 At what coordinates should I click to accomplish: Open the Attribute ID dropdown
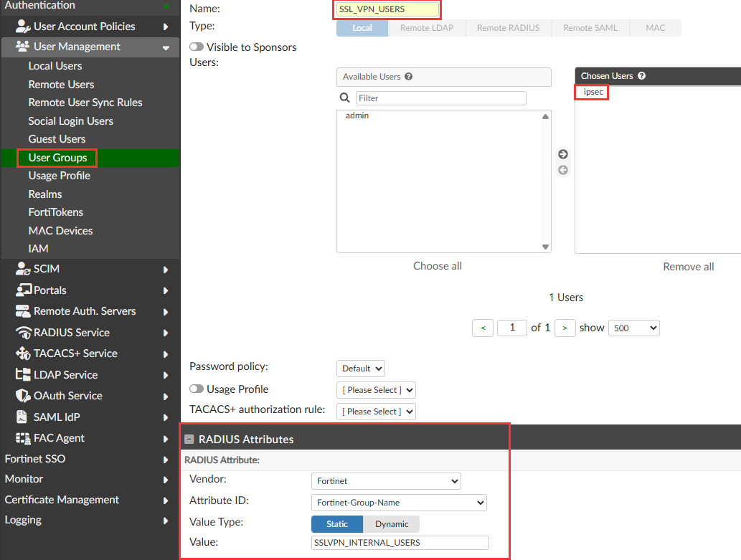[x=399, y=503]
